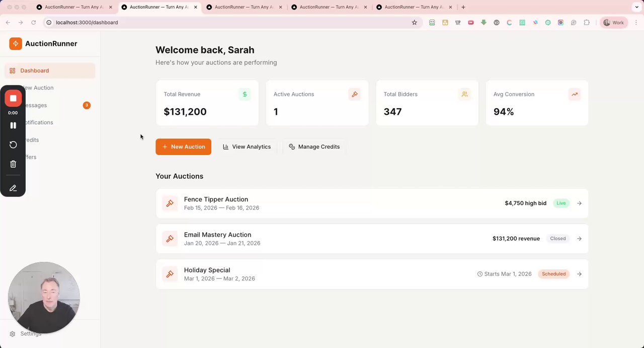Reload the page
The width and height of the screenshot is (644, 348).
[x=34, y=23]
